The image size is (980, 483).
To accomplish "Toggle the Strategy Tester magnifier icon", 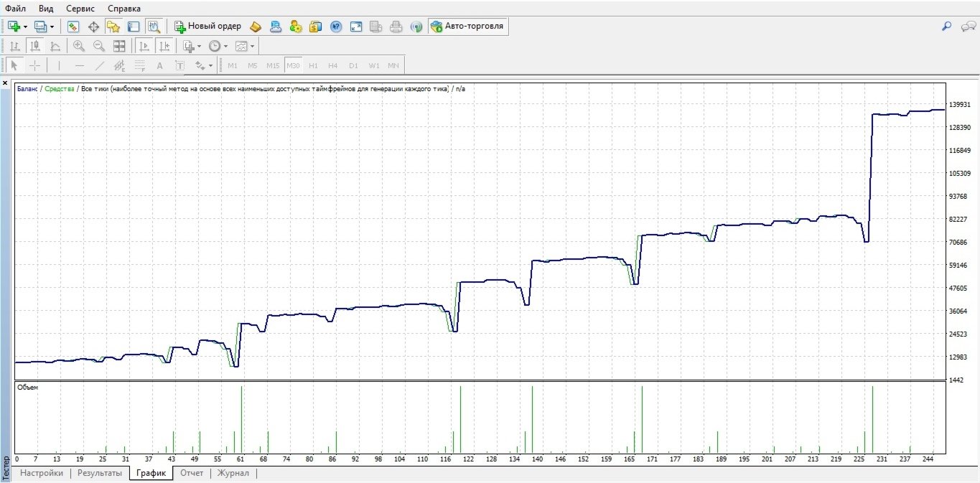I will (x=154, y=27).
